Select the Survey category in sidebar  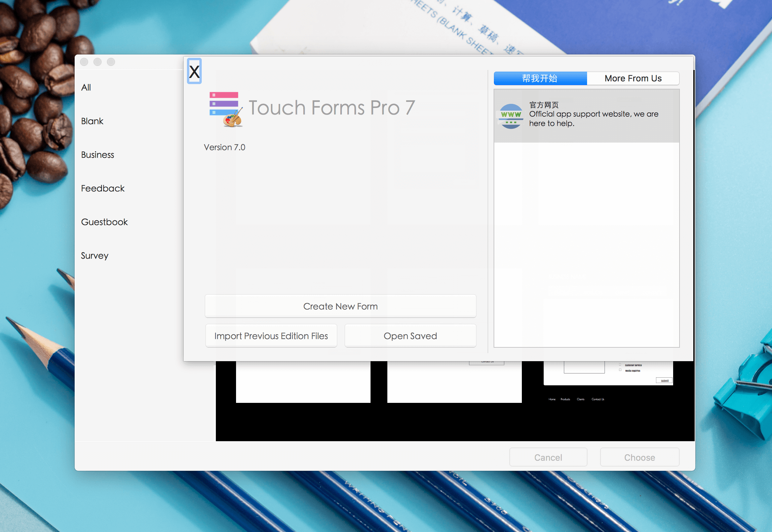point(95,256)
